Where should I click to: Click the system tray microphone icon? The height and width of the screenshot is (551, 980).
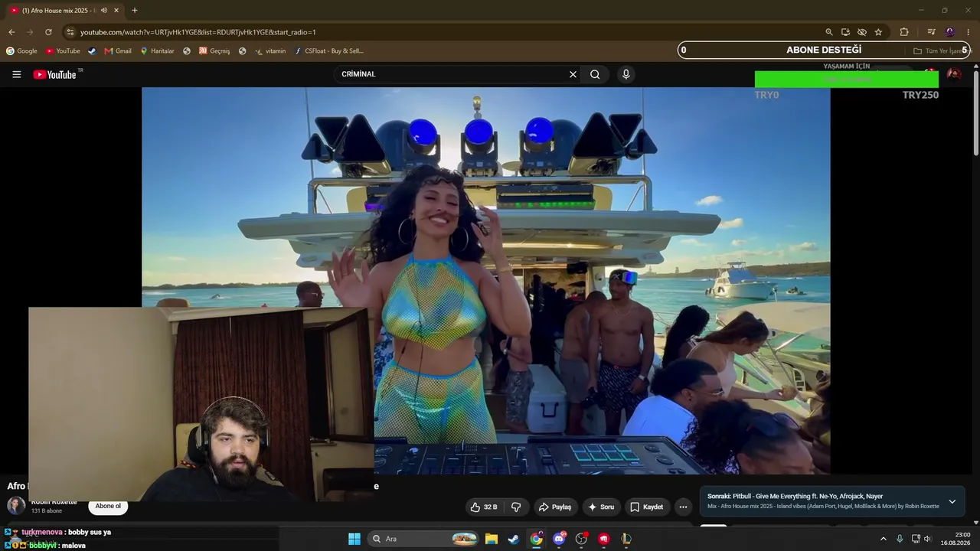[900, 539]
